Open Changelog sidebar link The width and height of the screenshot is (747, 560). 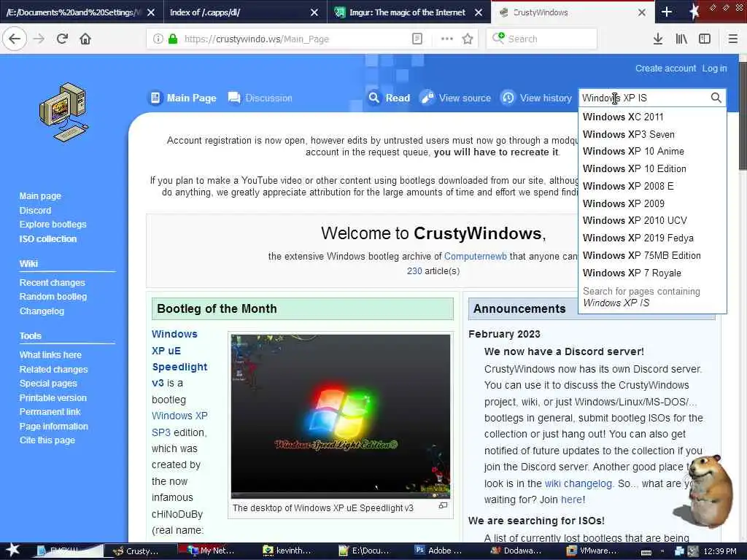tap(42, 311)
